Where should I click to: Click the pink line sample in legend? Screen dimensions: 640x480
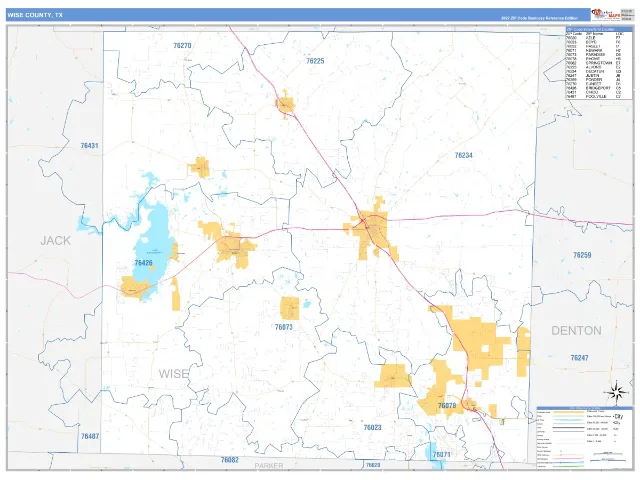click(569, 458)
